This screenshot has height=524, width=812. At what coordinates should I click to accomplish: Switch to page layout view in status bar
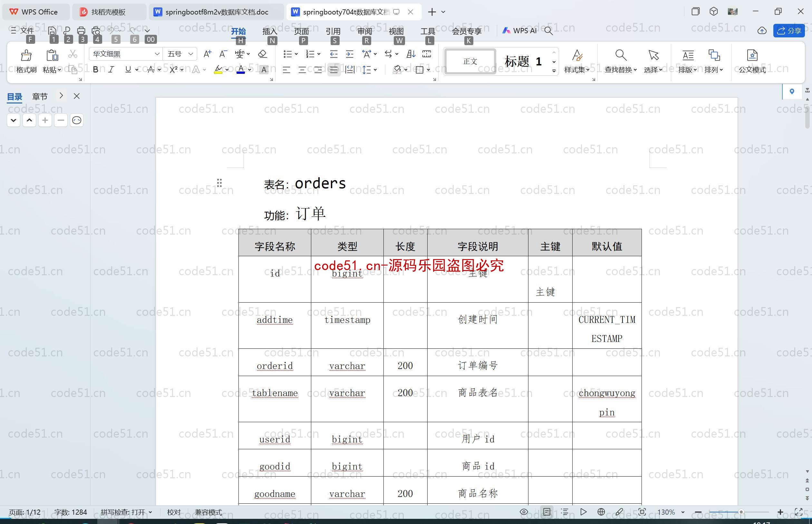pos(547,512)
